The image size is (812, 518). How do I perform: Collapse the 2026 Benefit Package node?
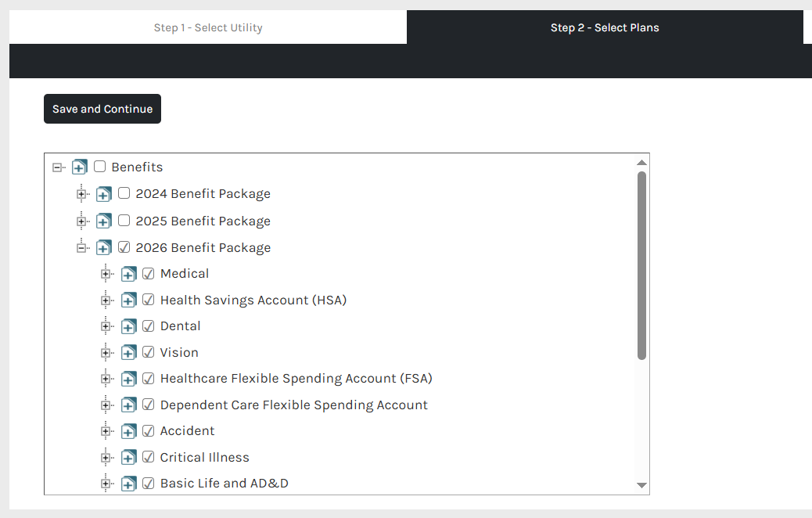(81, 248)
